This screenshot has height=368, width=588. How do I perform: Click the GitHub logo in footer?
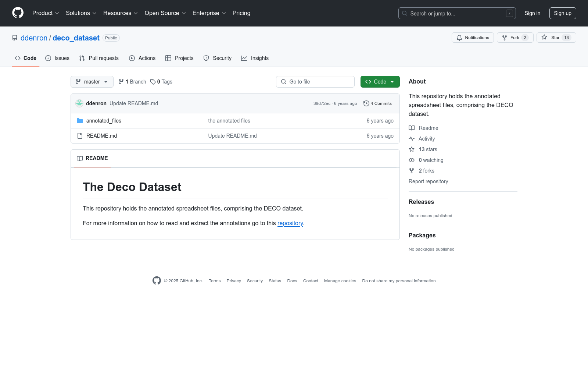tap(157, 281)
